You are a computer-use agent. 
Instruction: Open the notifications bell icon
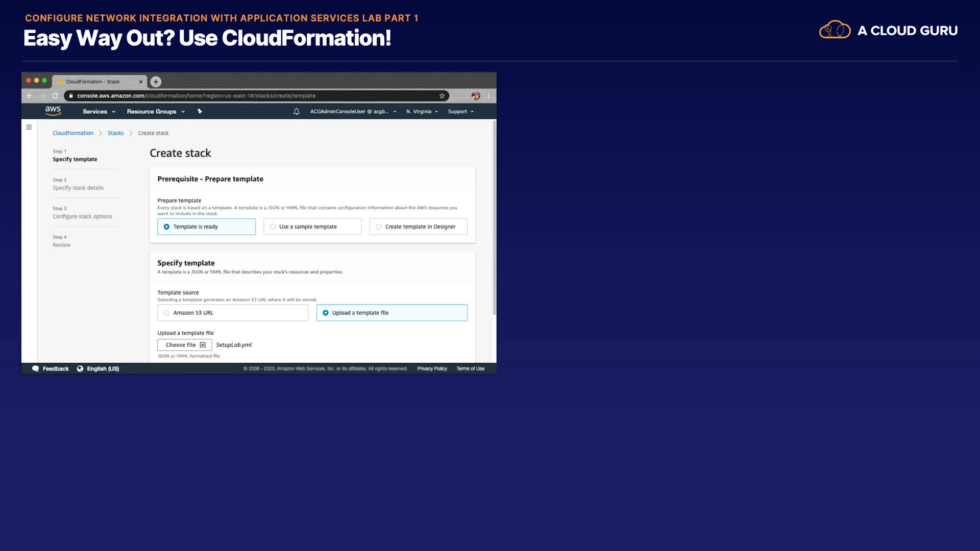pos(297,111)
